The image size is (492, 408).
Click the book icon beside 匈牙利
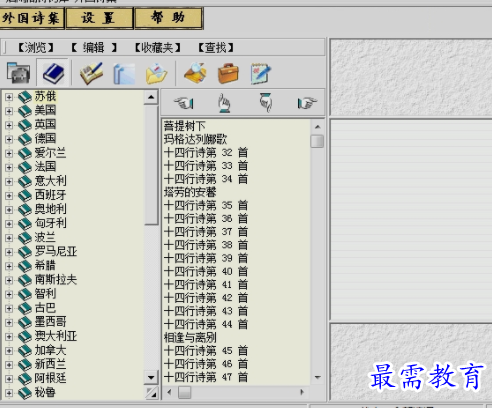click(25, 223)
